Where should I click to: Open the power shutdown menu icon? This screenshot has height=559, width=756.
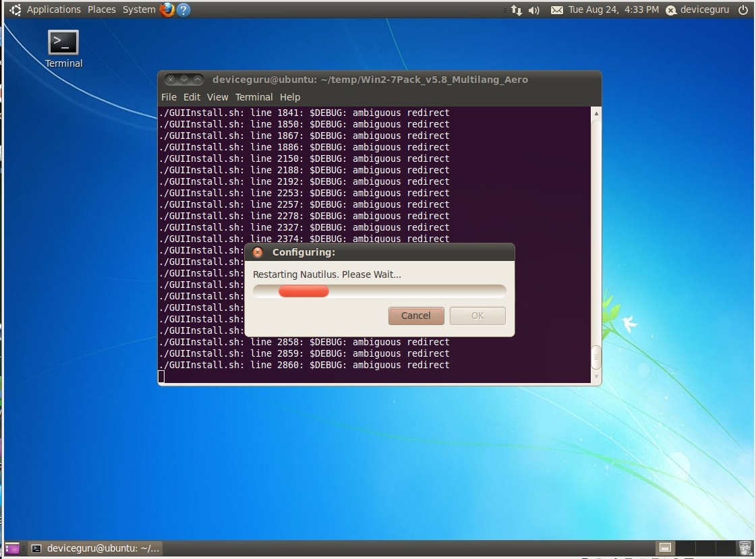point(743,9)
